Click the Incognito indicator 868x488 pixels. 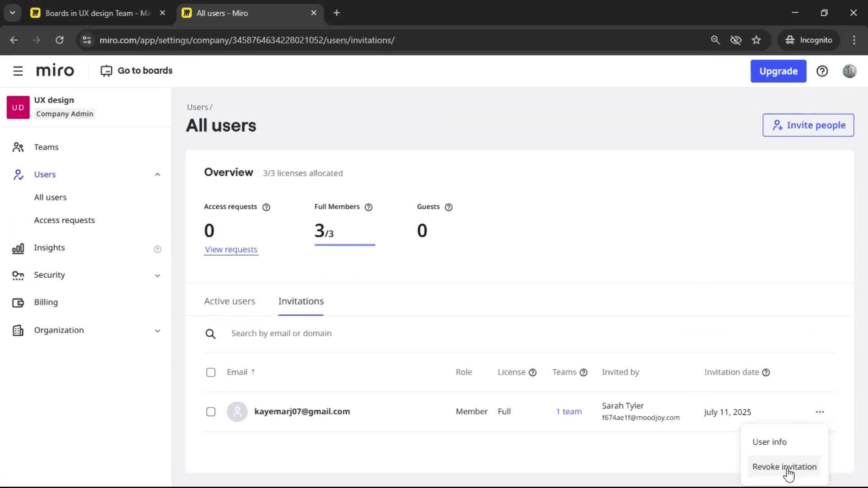(x=808, y=40)
